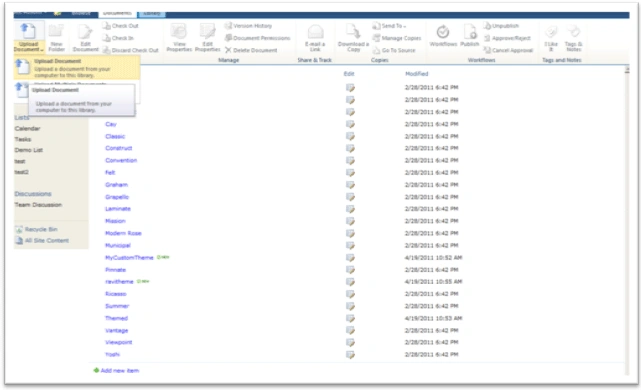
Task: Click Cancel Approval in the ribbon
Action: click(x=508, y=50)
